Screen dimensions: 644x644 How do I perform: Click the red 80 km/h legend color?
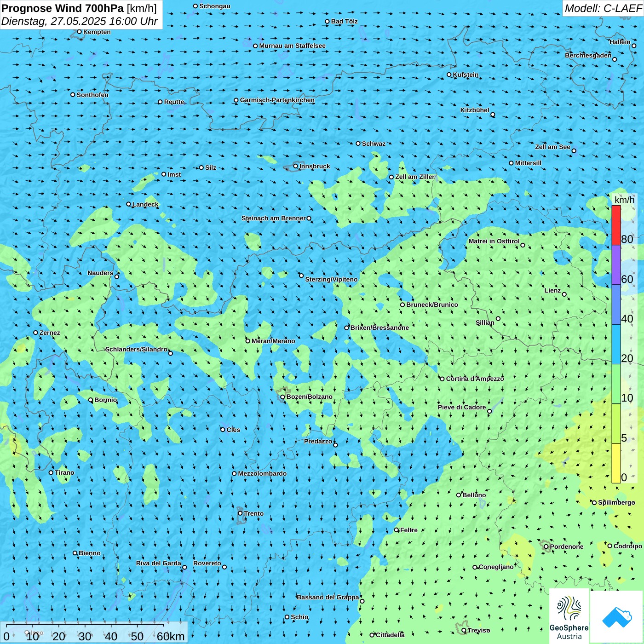(x=616, y=225)
